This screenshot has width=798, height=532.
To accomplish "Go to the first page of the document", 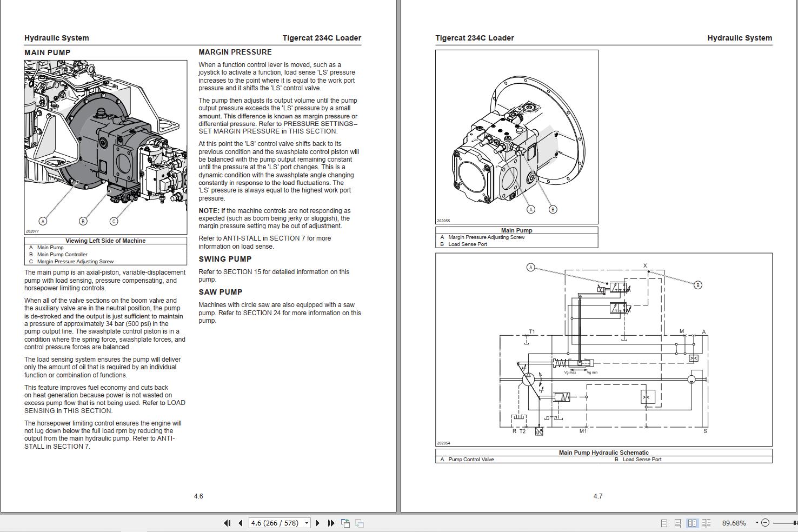I will pos(227,523).
